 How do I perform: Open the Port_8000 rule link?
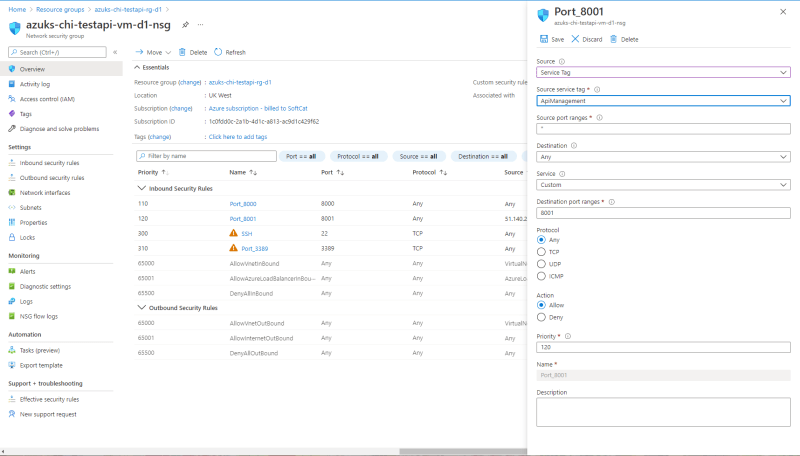click(243, 204)
